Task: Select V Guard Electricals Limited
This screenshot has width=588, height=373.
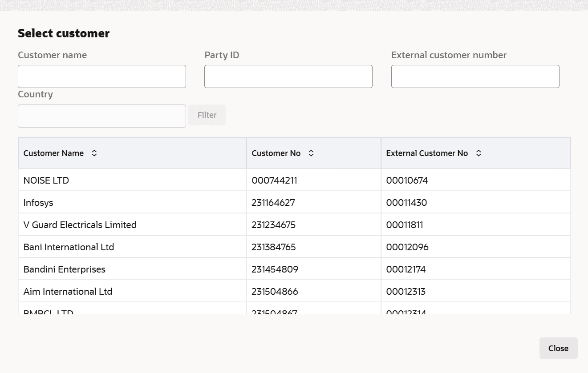Action: click(x=80, y=225)
